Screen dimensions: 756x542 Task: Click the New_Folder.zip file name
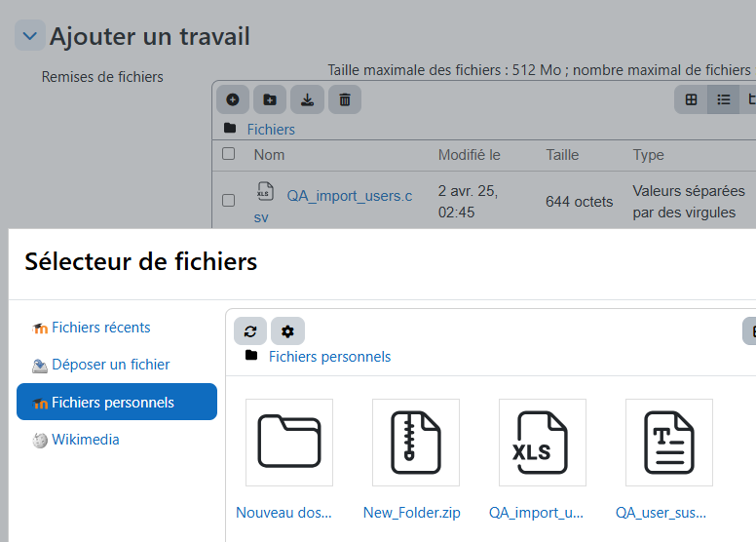tap(412, 513)
